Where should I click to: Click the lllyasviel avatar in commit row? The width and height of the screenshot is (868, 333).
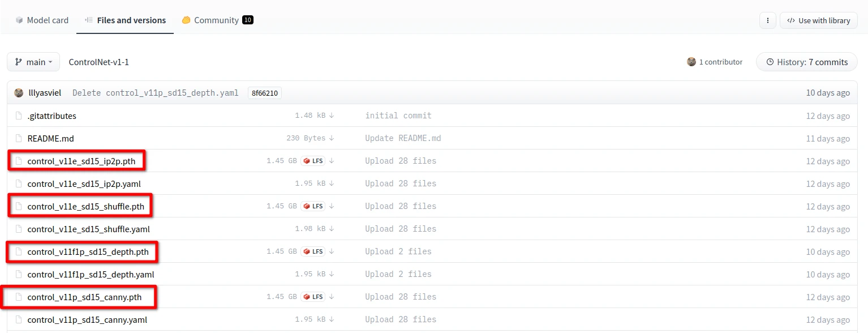click(x=19, y=93)
